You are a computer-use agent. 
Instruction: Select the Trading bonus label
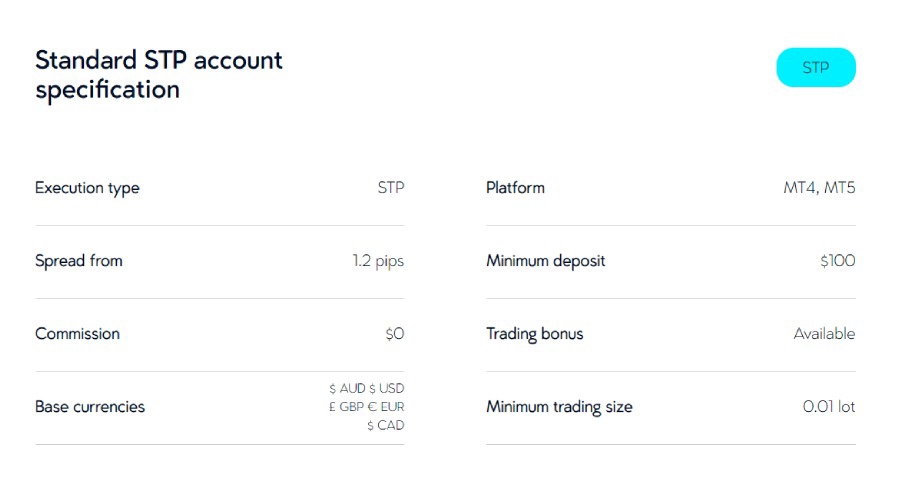tap(534, 334)
